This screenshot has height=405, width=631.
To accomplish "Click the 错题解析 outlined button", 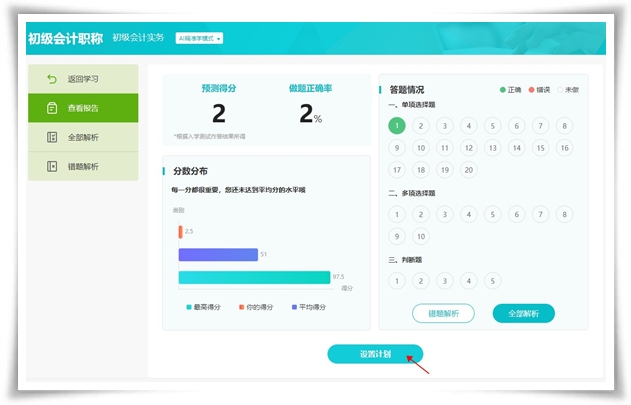I will pyautogui.click(x=443, y=313).
